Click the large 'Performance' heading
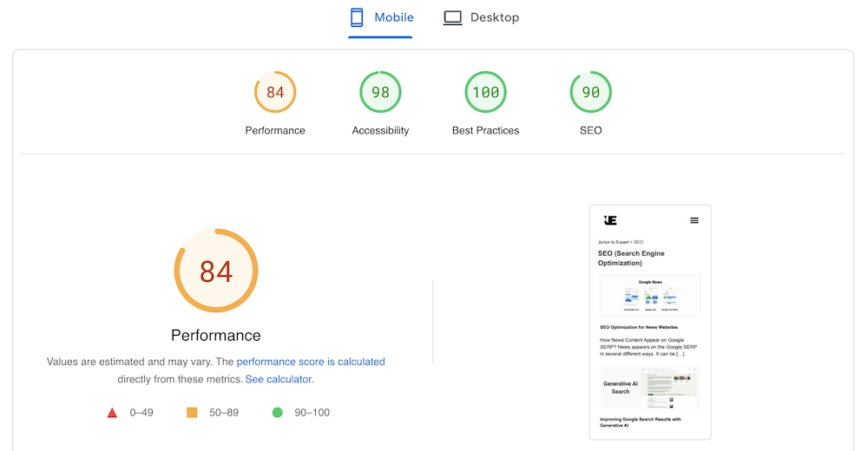Viewport: 868px width, 451px height. [x=216, y=336]
